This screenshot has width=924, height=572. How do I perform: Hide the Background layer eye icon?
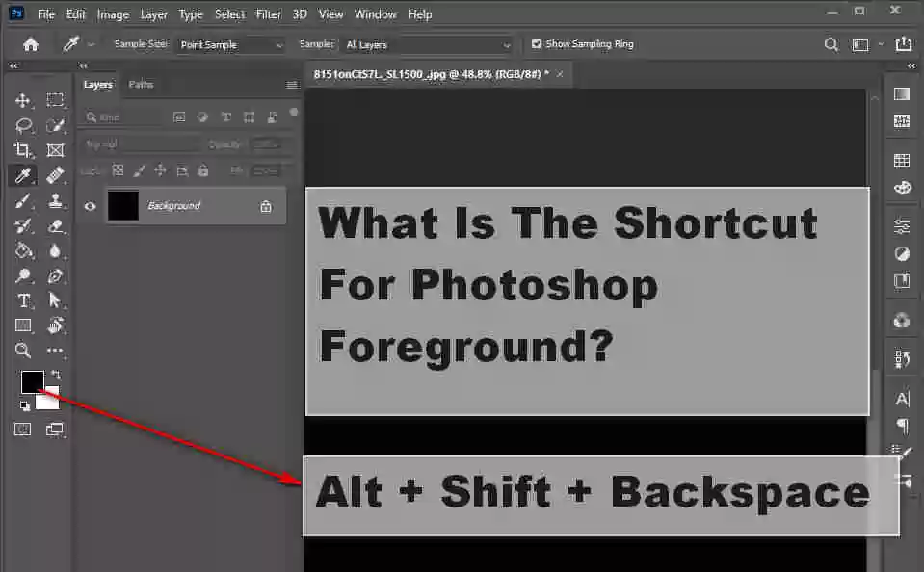(90, 206)
